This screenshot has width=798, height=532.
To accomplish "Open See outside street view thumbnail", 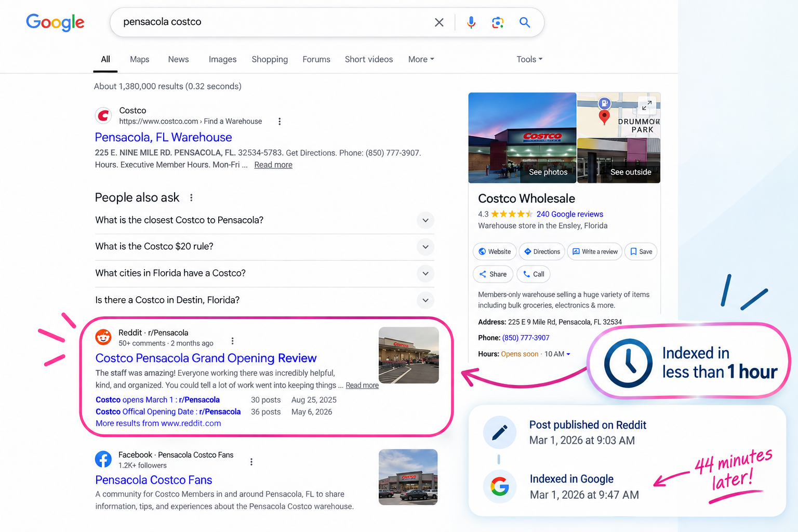I will pyautogui.click(x=619, y=161).
